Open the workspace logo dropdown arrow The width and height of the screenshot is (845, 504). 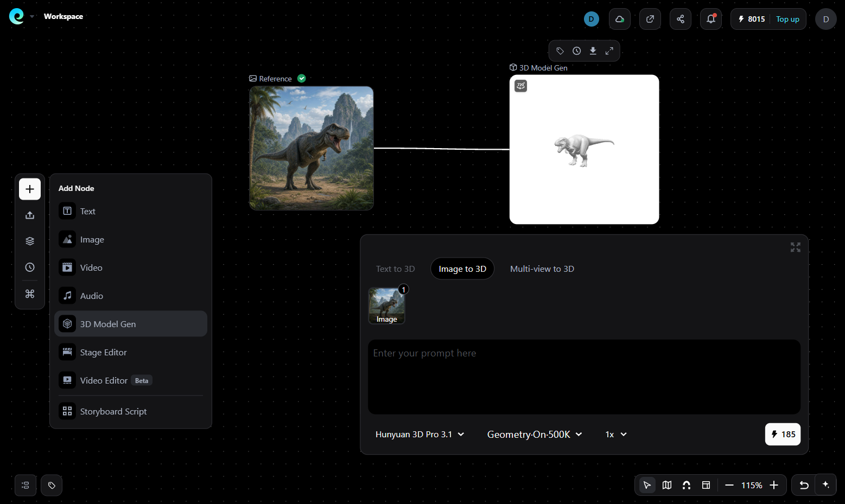pyautogui.click(x=32, y=16)
